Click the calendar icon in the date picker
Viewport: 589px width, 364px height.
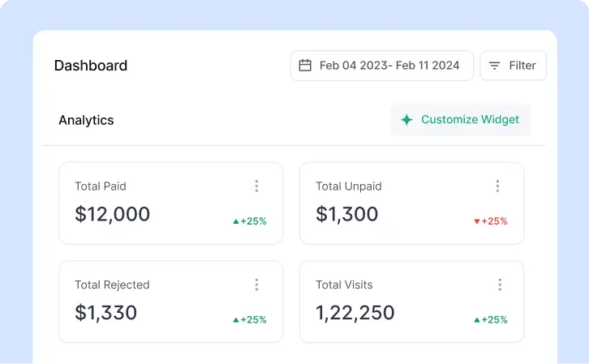[305, 66]
